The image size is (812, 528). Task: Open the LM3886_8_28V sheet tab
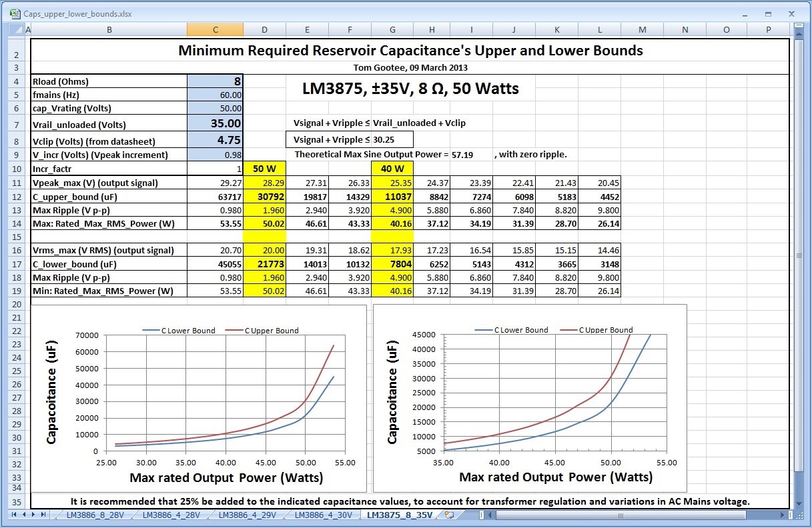[x=95, y=515]
